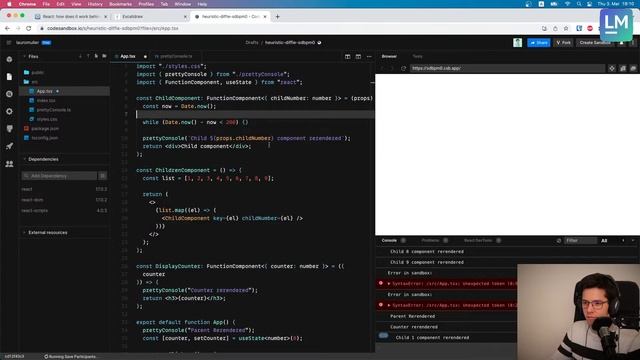
Task: Click the rightmost preview toolbar icon
Action: (x=633, y=68)
